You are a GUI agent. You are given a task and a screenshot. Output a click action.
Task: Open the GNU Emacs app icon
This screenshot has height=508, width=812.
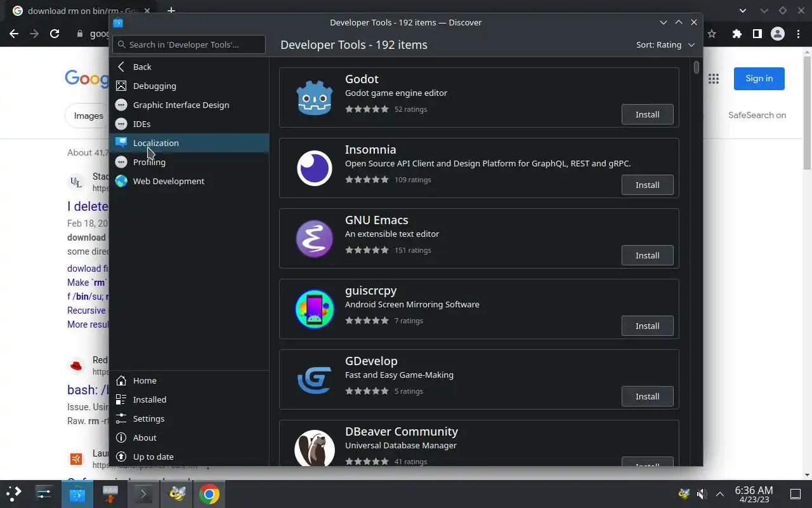[x=315, y=239]
